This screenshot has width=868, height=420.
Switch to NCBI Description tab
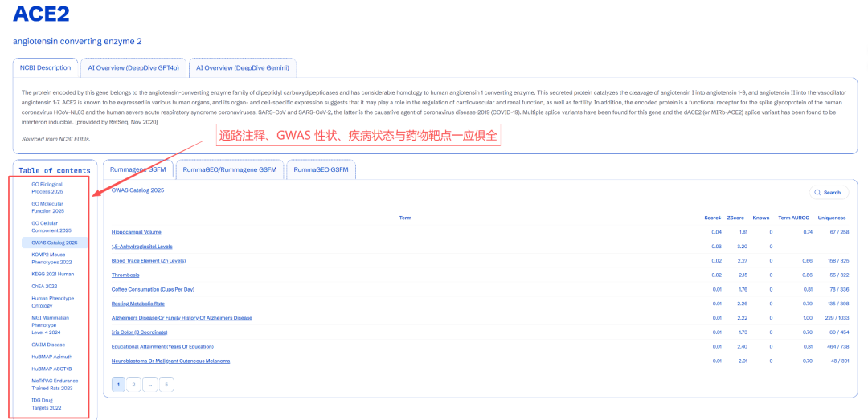coord(45,67)
